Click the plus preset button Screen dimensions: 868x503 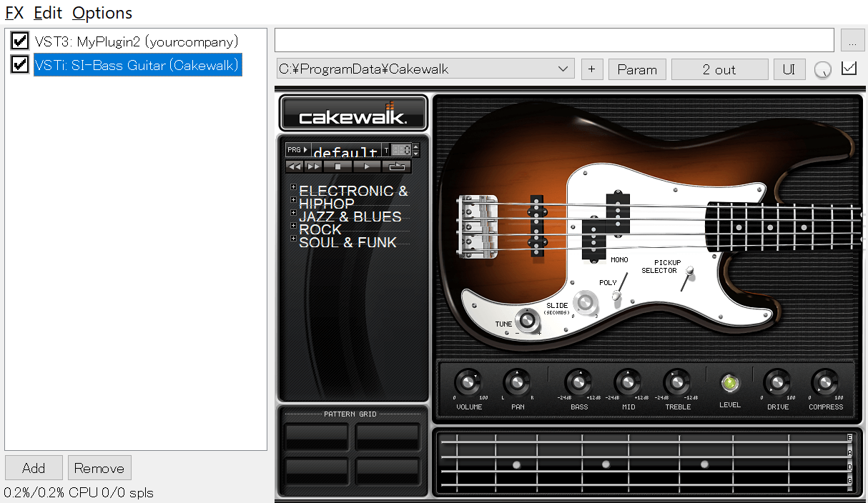(591, 69)
